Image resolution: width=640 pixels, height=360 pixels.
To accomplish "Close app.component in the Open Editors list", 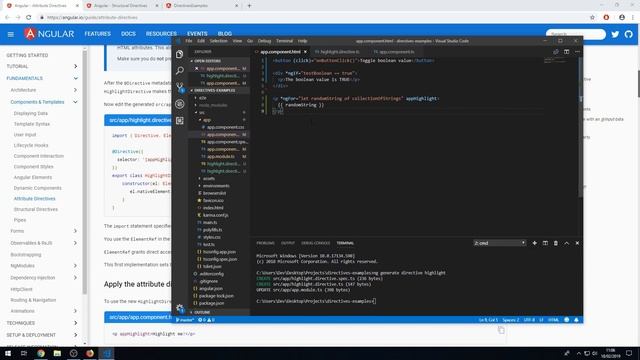I will [x=197, y=69].
